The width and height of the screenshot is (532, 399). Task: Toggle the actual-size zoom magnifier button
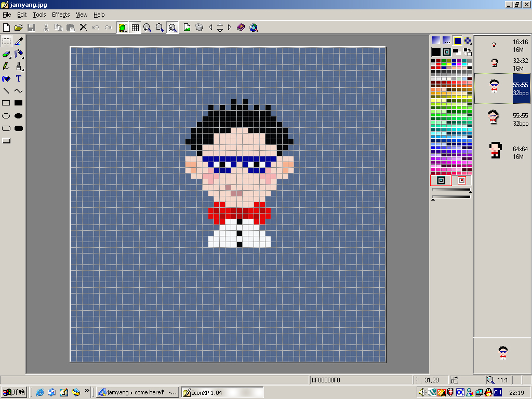tap(172, 28)
